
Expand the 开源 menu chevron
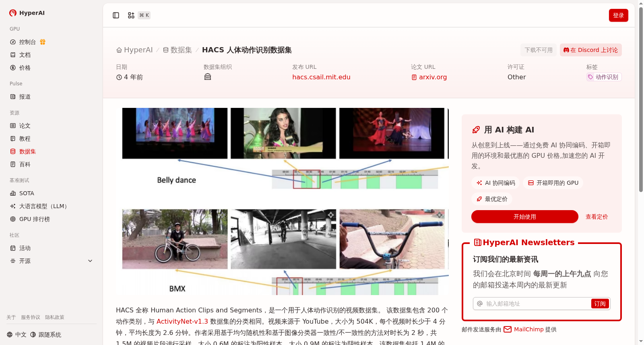tap(90, 261)
